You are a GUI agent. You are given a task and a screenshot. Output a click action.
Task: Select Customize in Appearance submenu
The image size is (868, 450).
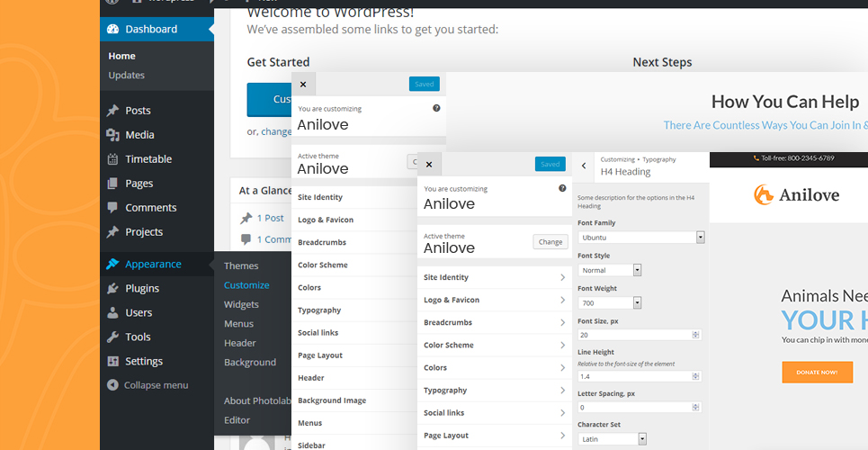(246, 285)
